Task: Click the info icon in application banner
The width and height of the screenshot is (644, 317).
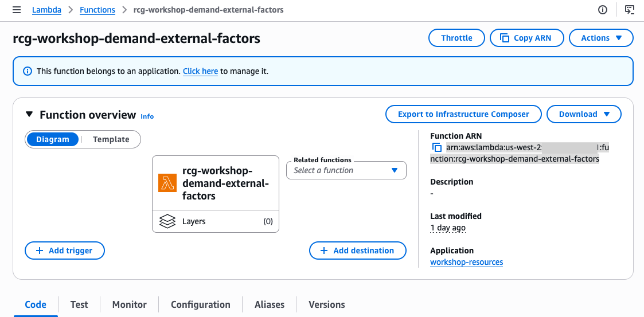Action: pos(28,72)
